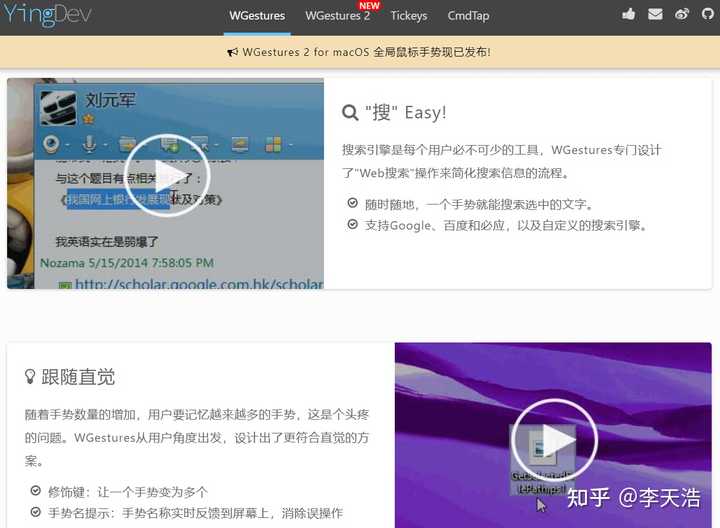
Task: Open the YingDev logo home link
Action: coord(46,15)
